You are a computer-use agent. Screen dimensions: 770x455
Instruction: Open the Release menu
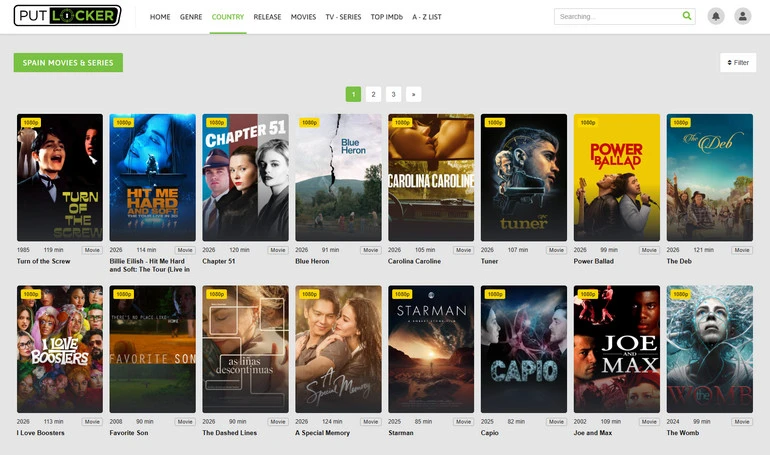[267, 17]
